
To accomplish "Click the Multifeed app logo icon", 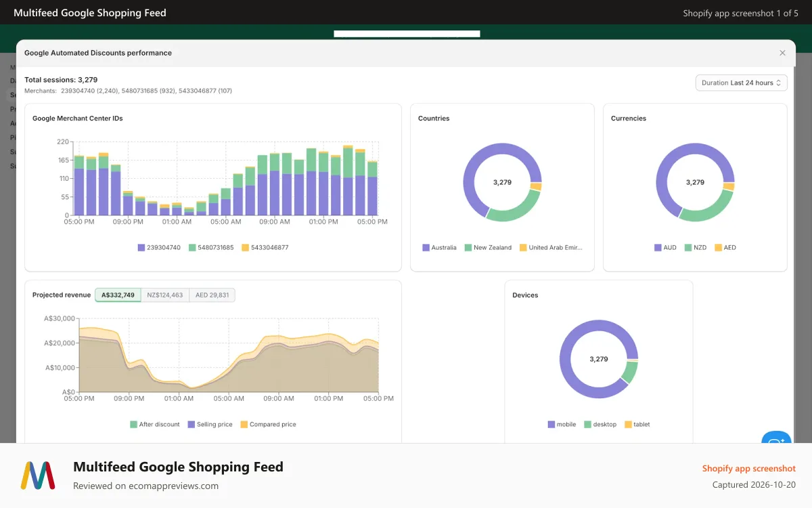I will coord(38,475).
